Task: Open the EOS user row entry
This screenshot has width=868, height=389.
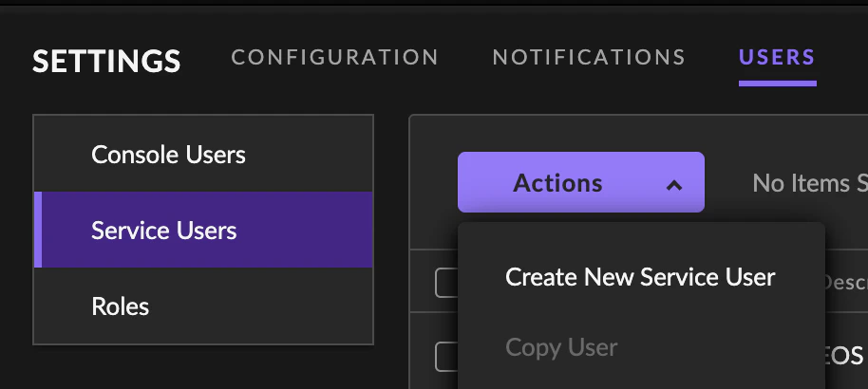Action: click(x=844, y=357)
